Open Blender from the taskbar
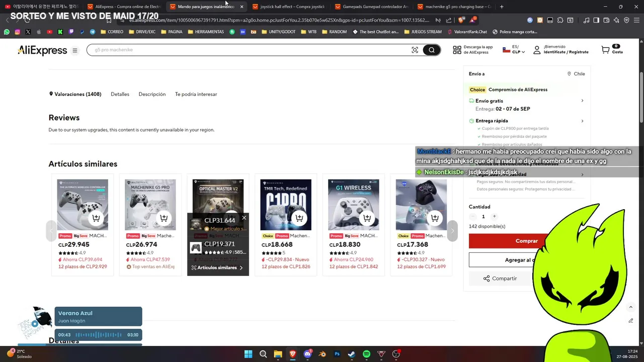The height and width of the screenshot is (362, 644). 323,354
